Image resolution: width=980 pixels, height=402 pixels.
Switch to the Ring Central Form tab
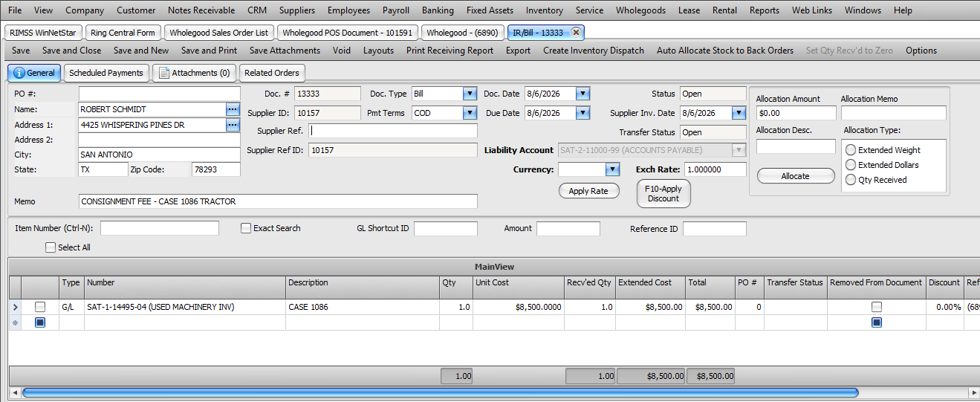123,33
